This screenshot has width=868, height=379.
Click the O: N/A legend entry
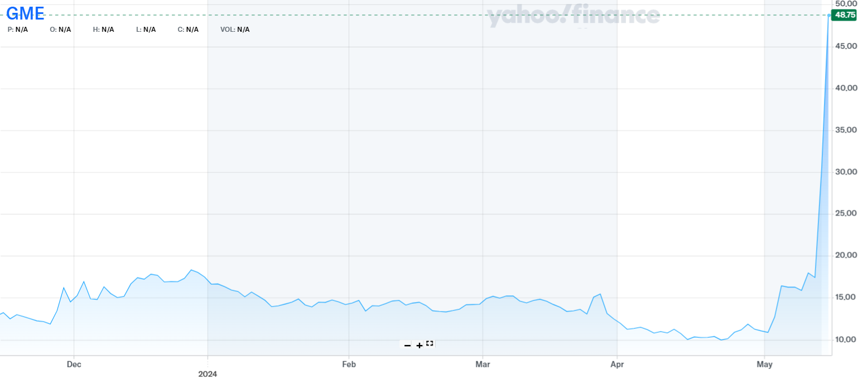point(60,30)
